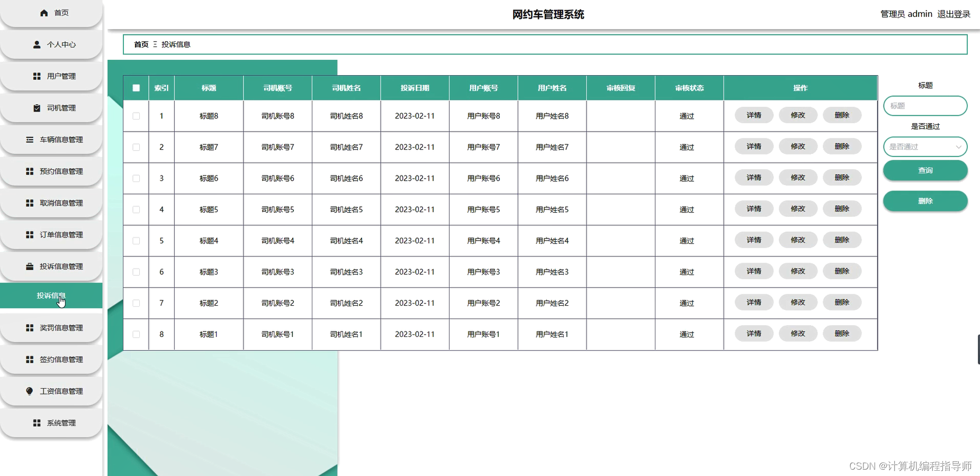Check the checkbox for row 标题7
Viewport: 980px width, 476px height.
pyautogui.click(x=136, y=147)
